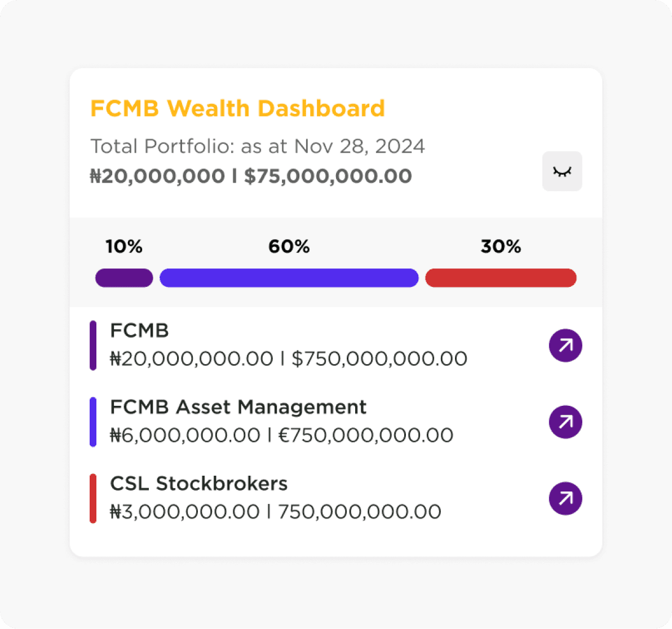Open CSL Stockbrokers arrow icon

point(565,498)
